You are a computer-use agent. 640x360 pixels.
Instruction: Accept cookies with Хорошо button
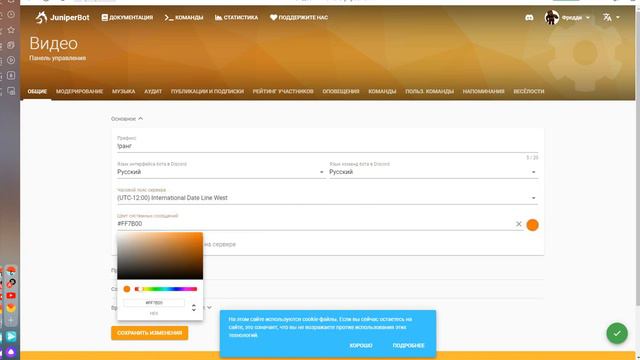[x=361, y=345]
